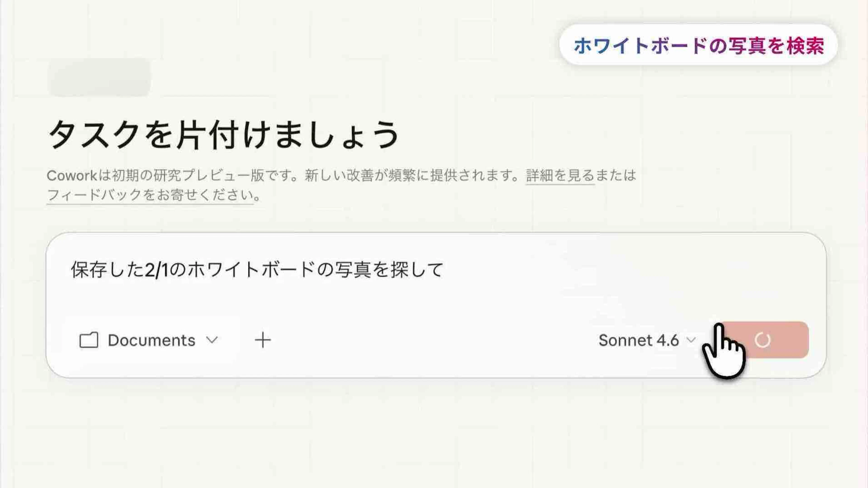Click the blurred placeholder above the heading

(100, 77)
